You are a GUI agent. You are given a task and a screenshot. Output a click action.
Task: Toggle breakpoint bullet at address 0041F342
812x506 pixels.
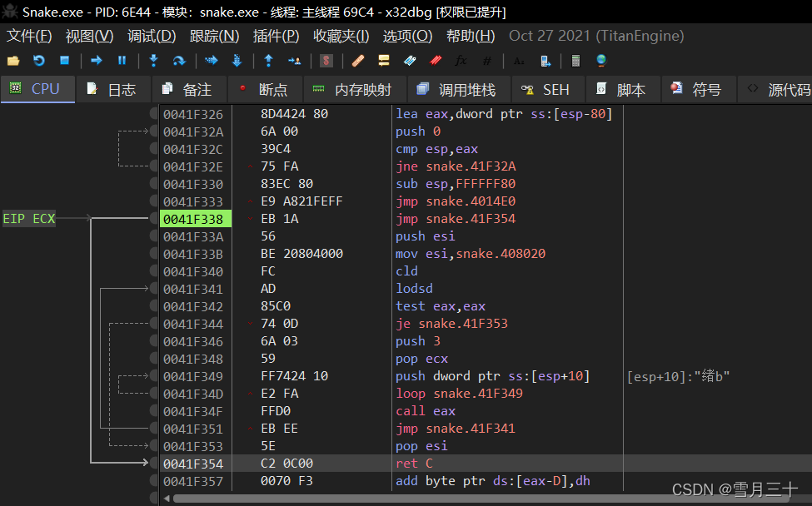[154, 306]
